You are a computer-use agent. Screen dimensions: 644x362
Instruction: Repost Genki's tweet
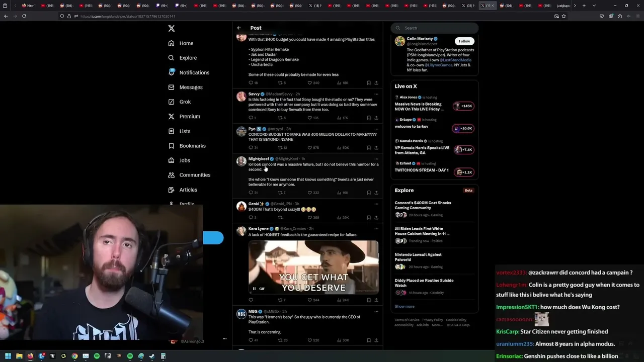281,218
